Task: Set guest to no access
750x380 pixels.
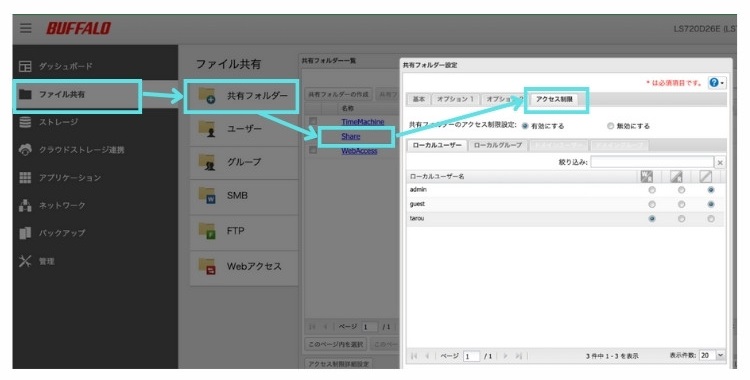Action: coord(711,204)
